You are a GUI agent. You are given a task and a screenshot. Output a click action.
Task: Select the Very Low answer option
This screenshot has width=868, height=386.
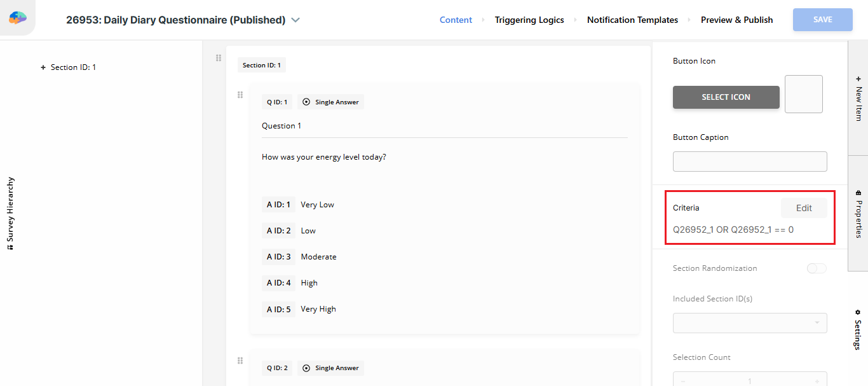[317, 205]
